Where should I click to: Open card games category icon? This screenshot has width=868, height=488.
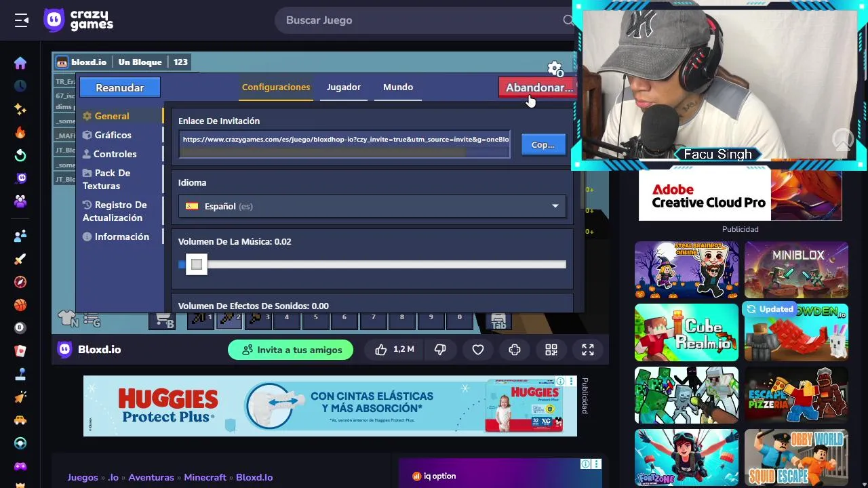pyautogui.click(x=20, y=351)
